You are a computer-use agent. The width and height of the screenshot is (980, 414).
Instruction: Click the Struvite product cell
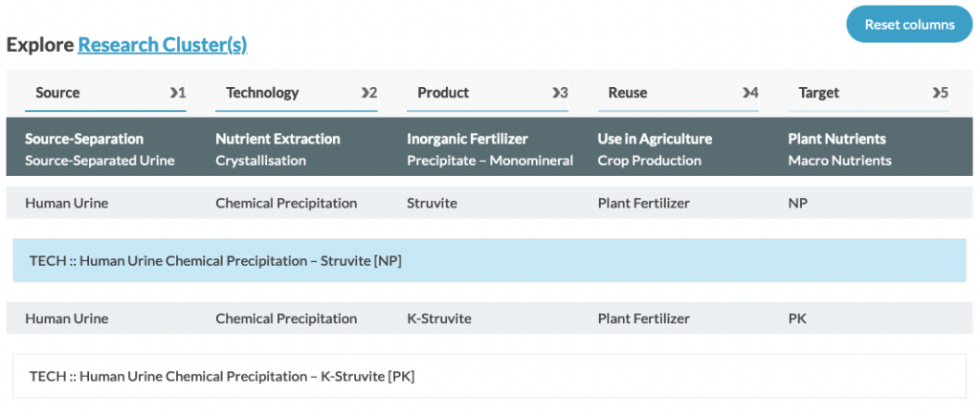pos(432,203)
